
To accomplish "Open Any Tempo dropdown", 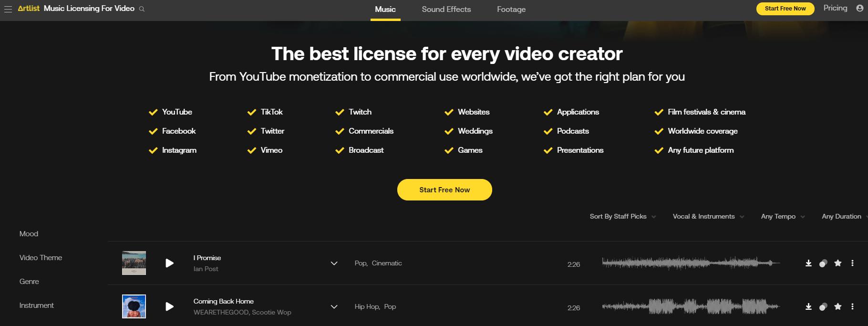I will 783,216.
